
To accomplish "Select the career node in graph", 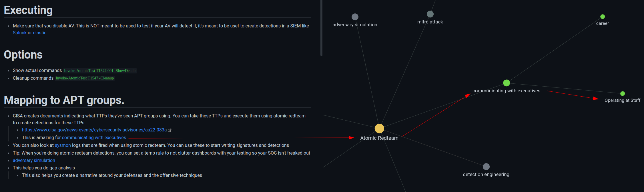I will (603, 17).
